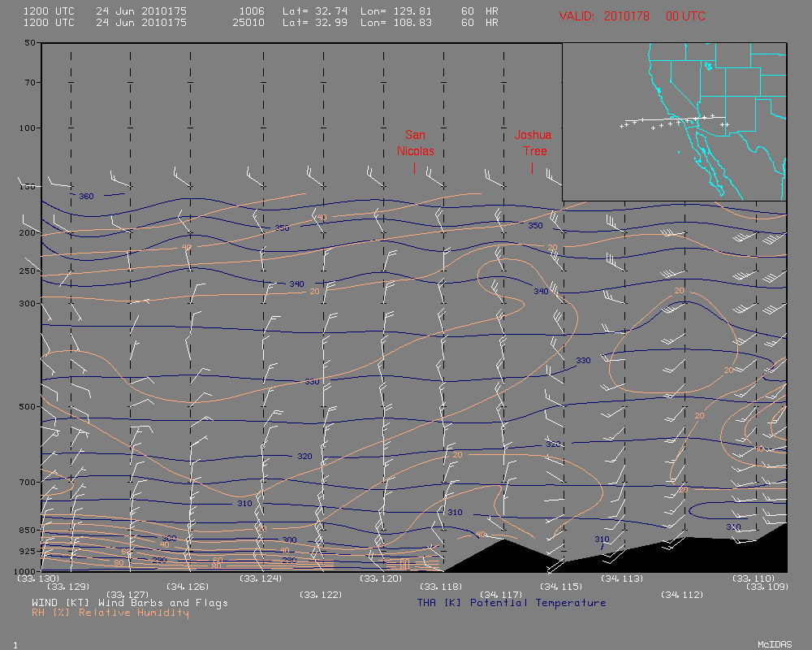Click the 1000 pressure level axis label
812x650 pixels.
click(26, 570)
